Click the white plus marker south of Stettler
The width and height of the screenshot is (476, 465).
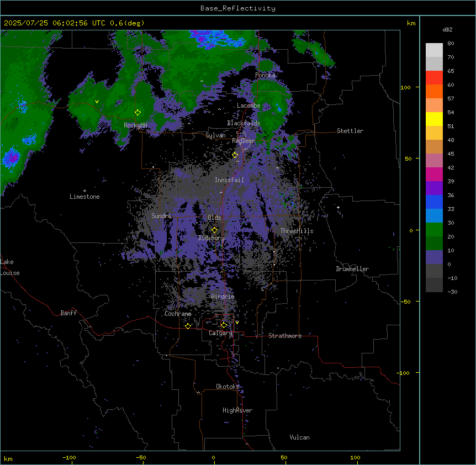pyautogui.click(x=338, y=207)
